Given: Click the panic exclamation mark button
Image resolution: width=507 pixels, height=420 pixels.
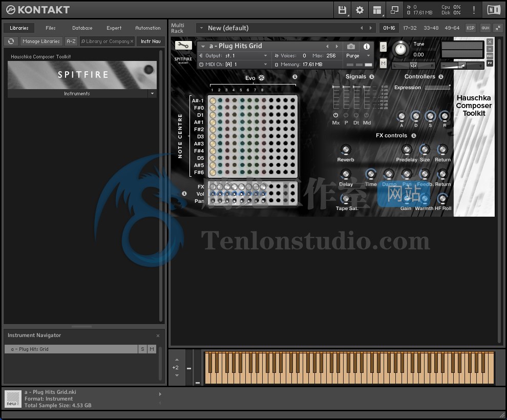Looking at the screenshot, I should (474, 10).
